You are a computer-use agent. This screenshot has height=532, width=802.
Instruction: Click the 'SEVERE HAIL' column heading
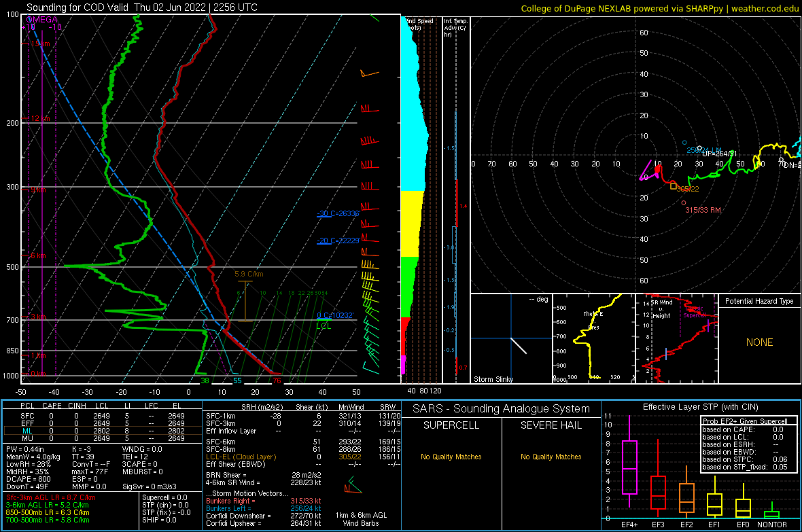click(551, 425)
